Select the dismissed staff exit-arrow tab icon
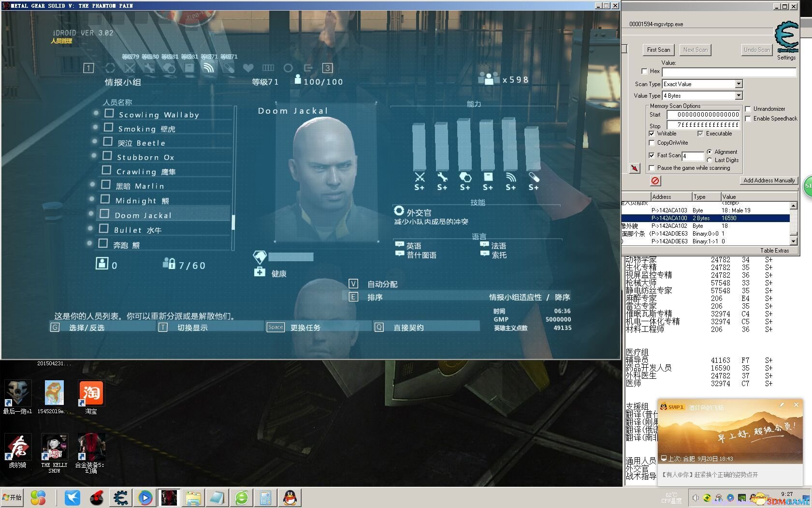The width and height of the screenshot is (812, 508). coord(308,68)
